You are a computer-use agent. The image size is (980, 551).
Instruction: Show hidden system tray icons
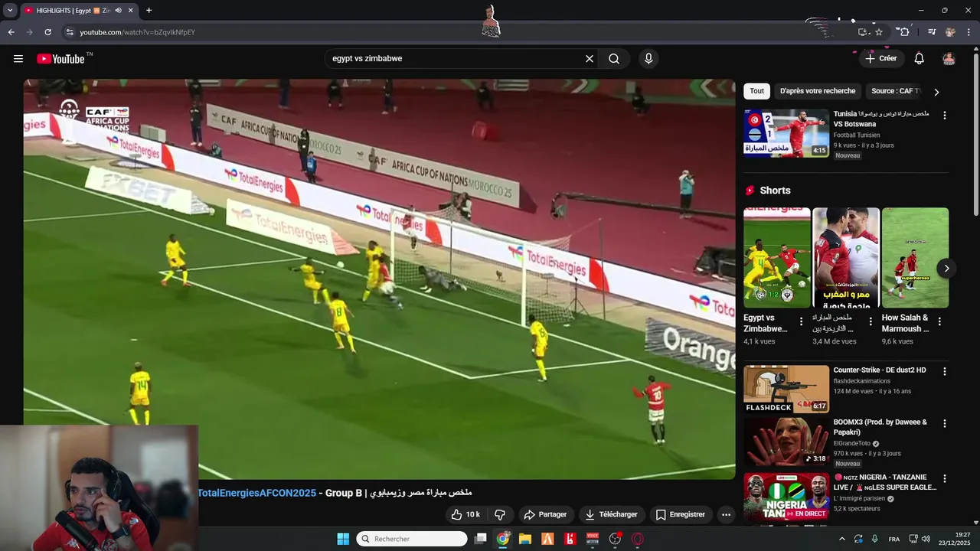tap(842, 539)
